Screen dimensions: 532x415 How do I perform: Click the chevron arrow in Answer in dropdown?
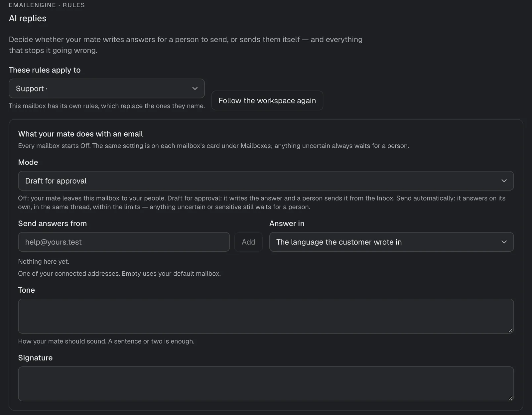(x=504, y=242)
